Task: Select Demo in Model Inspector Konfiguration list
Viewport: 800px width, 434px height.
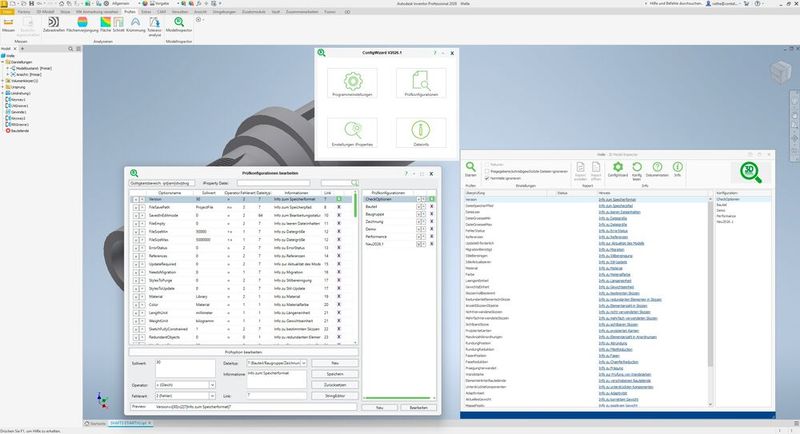Action: 720,210
